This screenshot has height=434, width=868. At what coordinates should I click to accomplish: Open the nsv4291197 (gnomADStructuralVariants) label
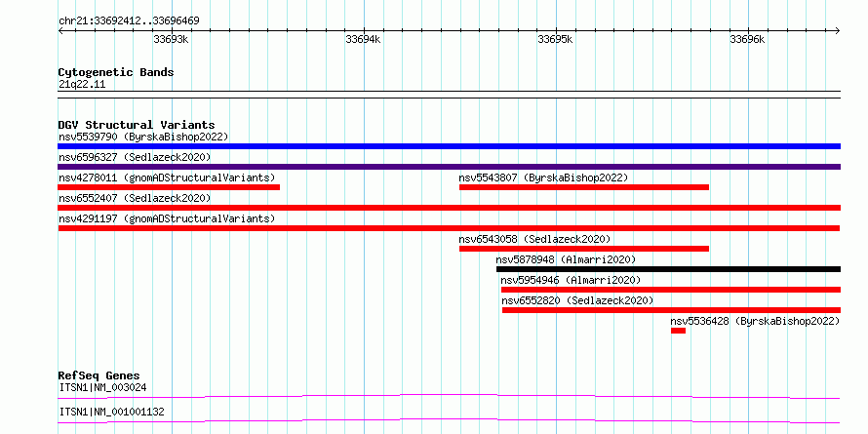point(167,218)
